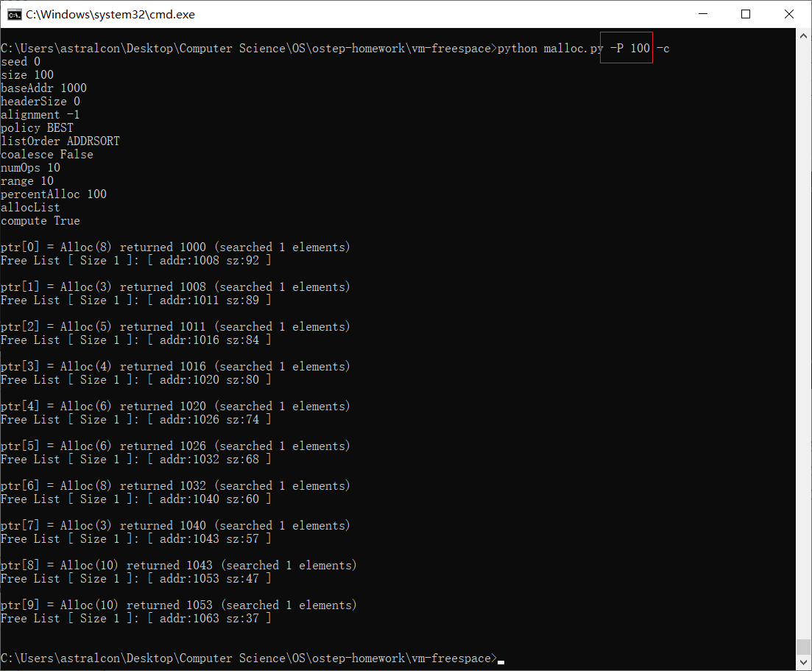The image size is (812, 671).
Task: Click the 'ptr[4] = Alloc(6) returned 1020' line
Action: point(175,407)
